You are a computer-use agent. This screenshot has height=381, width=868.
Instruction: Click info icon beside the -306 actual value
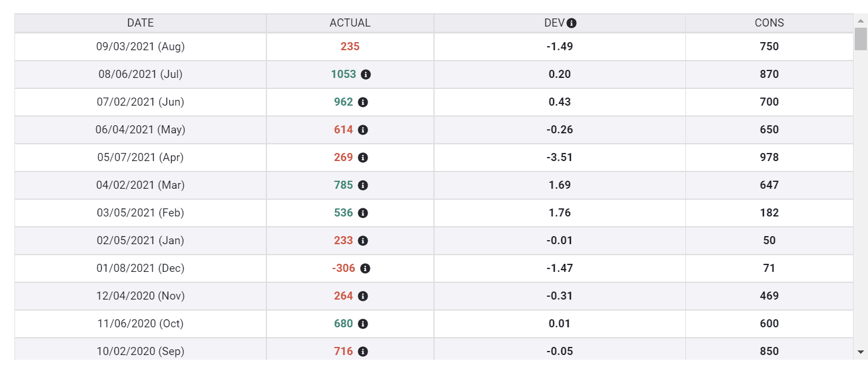click(365, 268)
